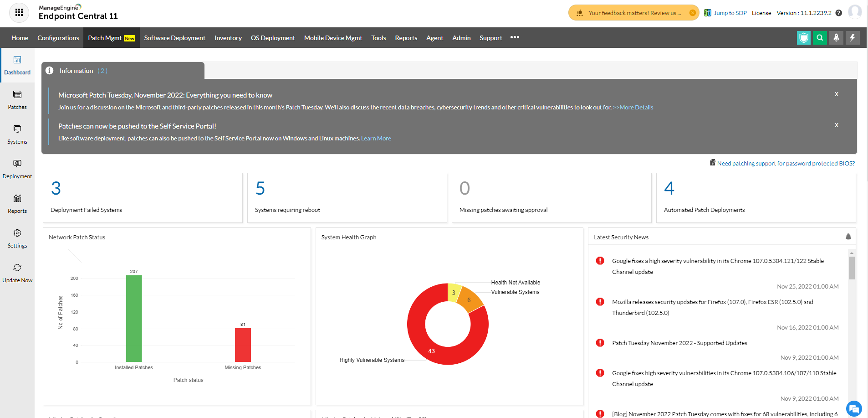Click the Jump to SDP link
Viewport: 868px width, 418px height.
(730, 13)
